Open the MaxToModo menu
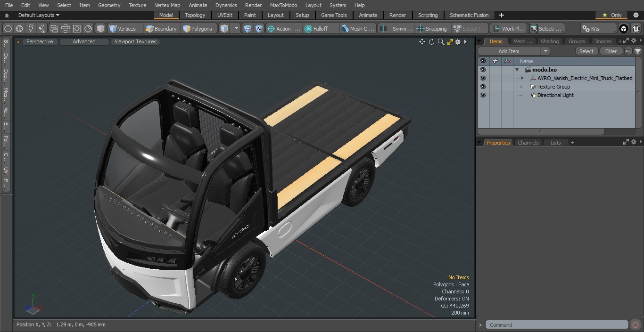Screen dimensions: 644x332 pos(283,5)
